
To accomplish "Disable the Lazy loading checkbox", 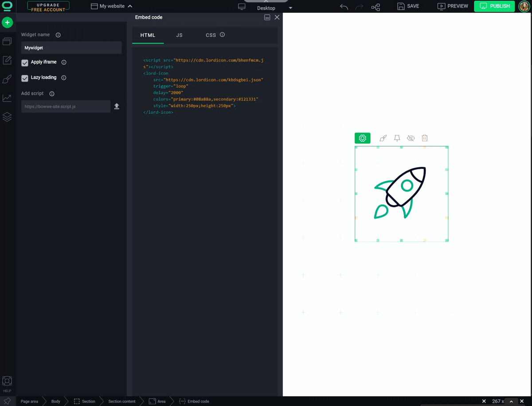I will coord(25,78).
